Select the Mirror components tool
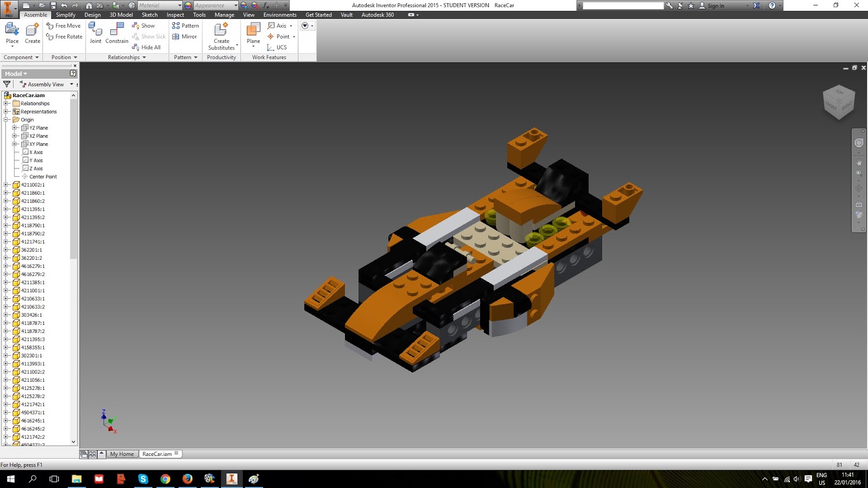This screenshot has width=868, height=488. (x=184, y=36)
